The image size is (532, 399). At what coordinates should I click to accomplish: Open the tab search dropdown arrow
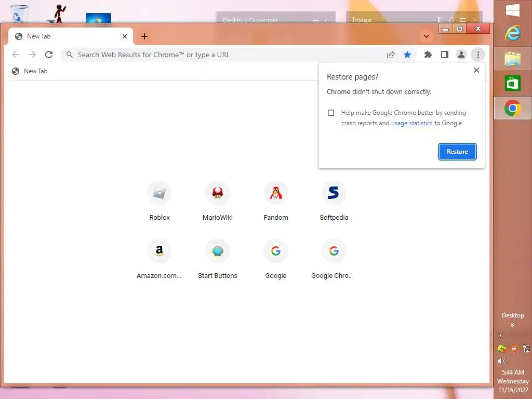tap(427, 36)
